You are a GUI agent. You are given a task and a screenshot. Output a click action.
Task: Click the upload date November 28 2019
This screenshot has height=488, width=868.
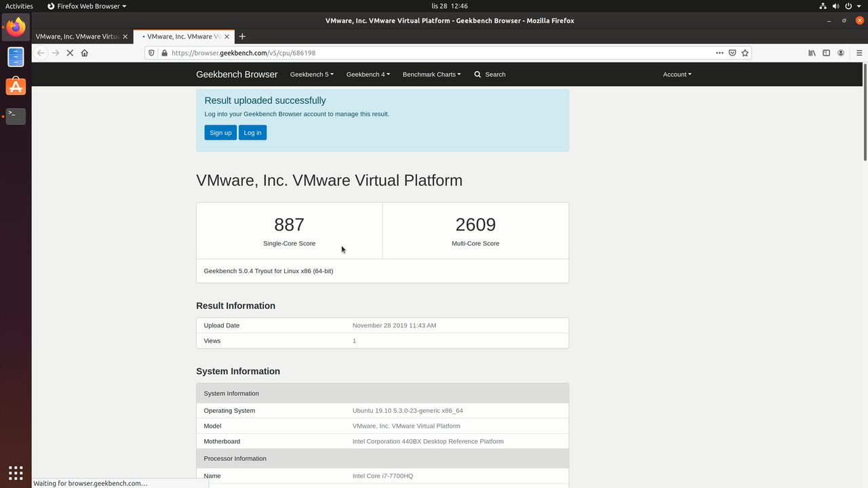click(394, 325)
